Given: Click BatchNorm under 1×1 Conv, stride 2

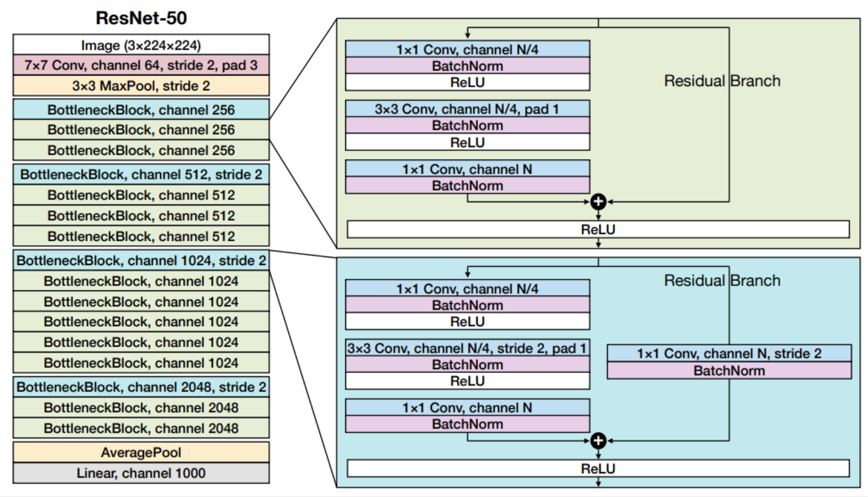Looking at the screenshot, I should [x=729, y=370].
